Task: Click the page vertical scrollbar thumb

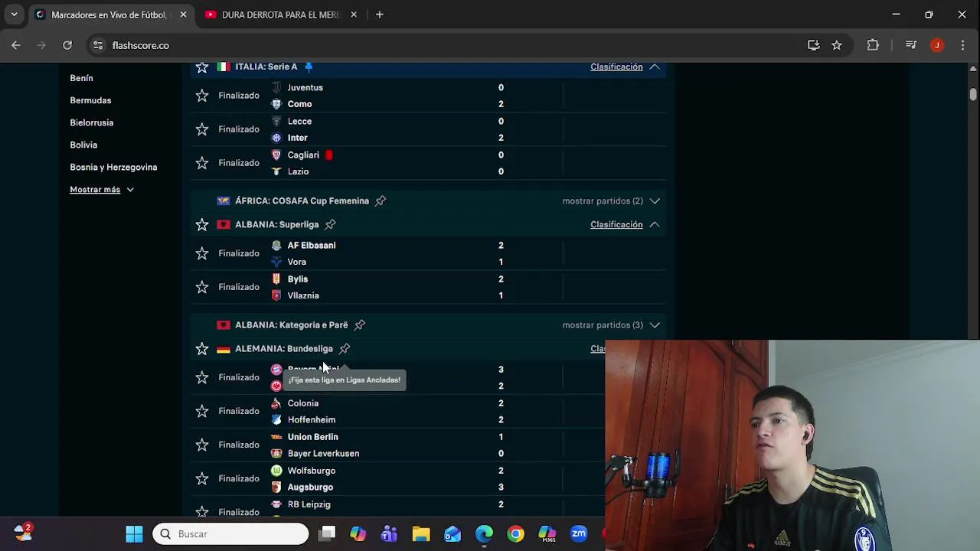Action: tap(973, 94)
